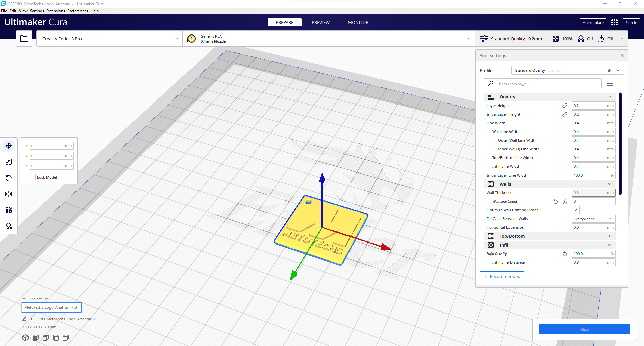The image size is (644, 346).
Task: Open the Edit menu
Action: pos(13,11)
